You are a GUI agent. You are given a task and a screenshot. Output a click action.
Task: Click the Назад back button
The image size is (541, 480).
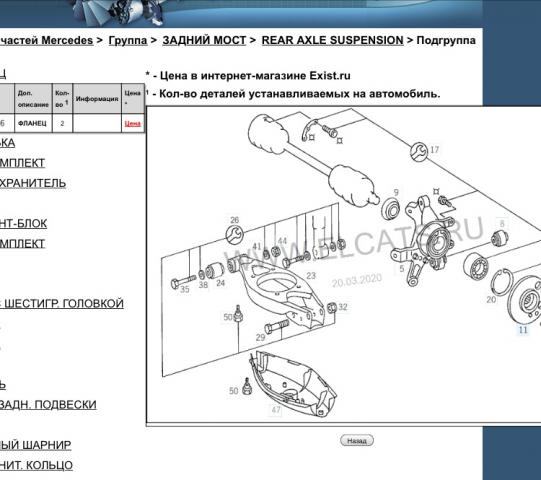point(357,441)
